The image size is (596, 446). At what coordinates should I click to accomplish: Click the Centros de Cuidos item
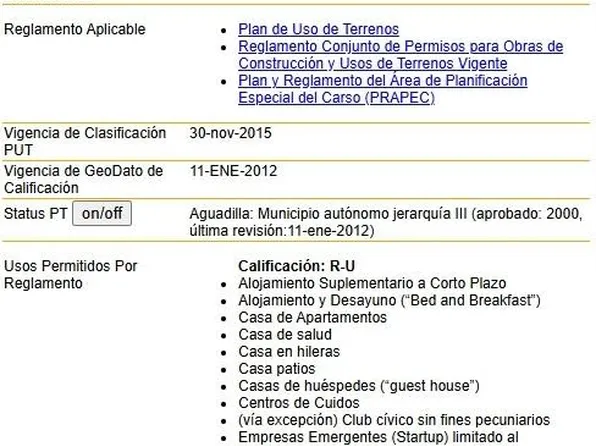(299, 403)
